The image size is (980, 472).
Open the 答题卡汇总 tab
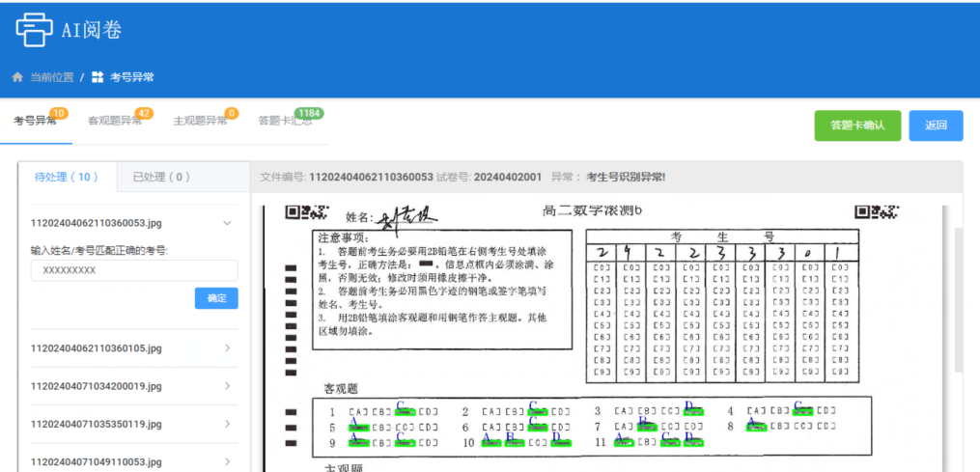coord(284,122)
